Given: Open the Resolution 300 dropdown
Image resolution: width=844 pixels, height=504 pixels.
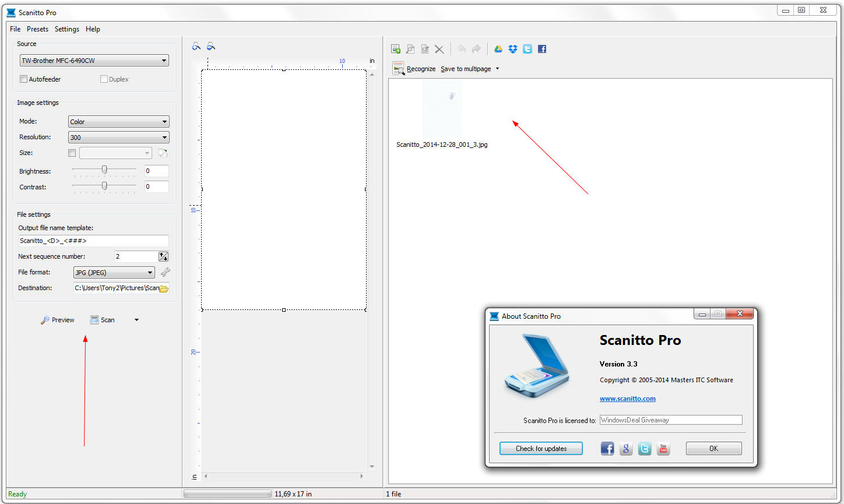Looking at the screenshot, I should (x=118, y=138).
